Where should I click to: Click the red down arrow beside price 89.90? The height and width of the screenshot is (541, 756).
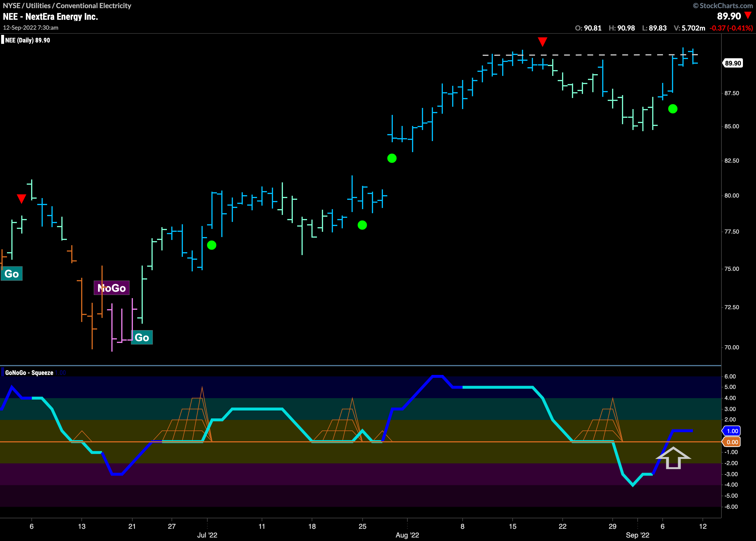tap(748, 15)
